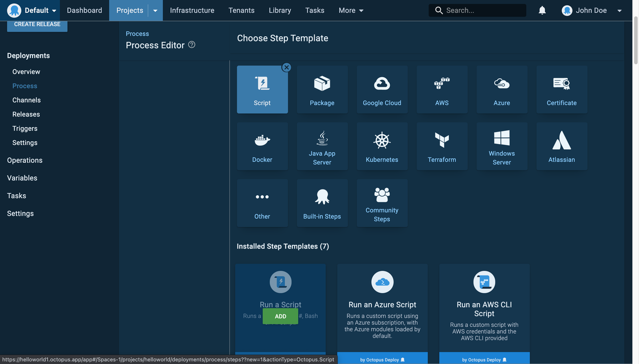The height and width of the screenshot is (364, 639).
Task: Expand John Doe user menu
Action: pos(592,11)
